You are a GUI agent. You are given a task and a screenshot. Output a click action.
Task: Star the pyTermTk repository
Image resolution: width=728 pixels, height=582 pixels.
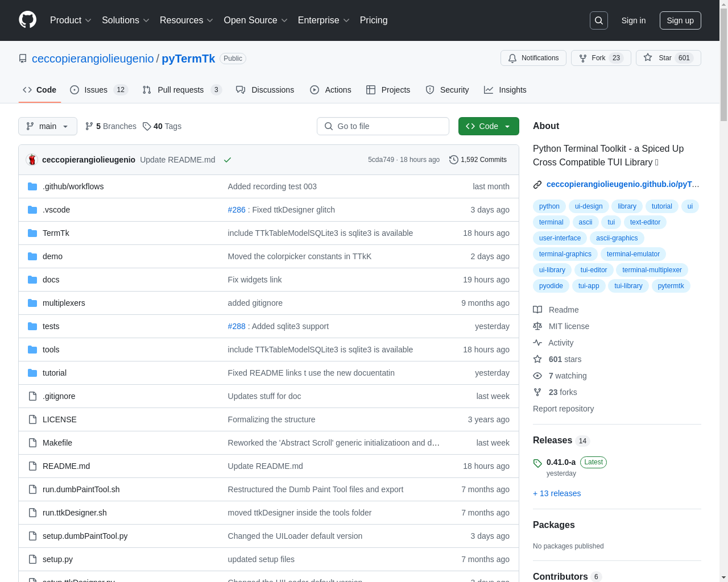tap(668, 58)
